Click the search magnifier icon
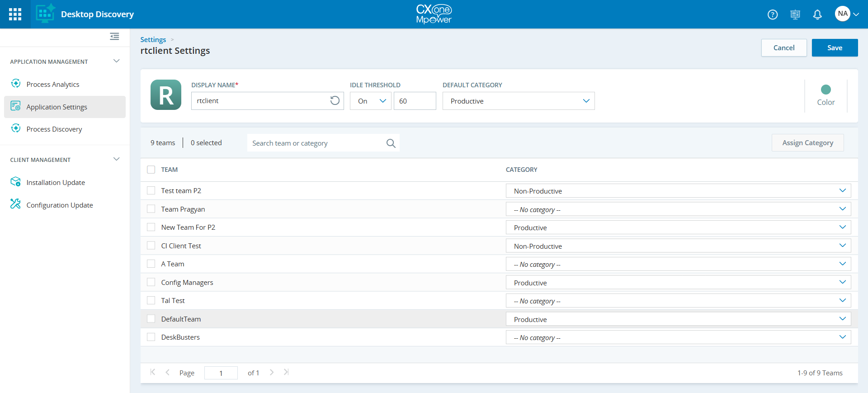 click(391, 143)
